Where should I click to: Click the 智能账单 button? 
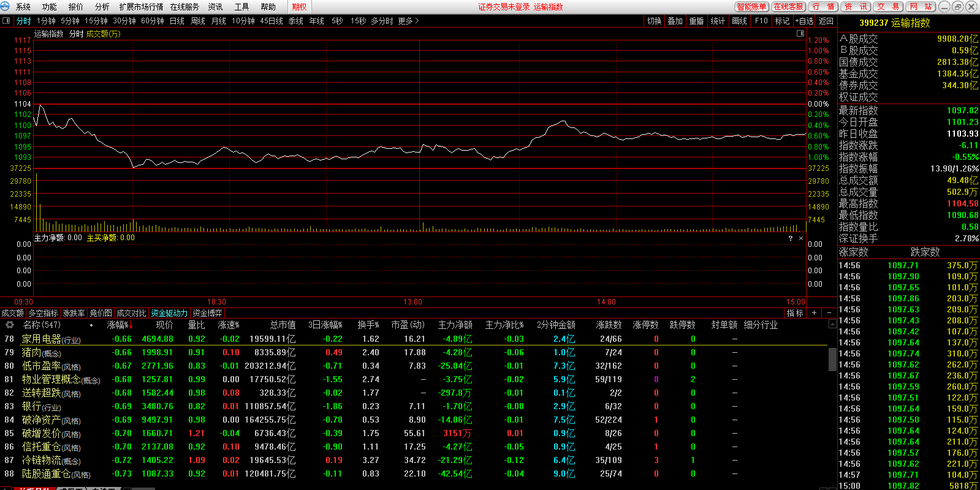(751, 7)
